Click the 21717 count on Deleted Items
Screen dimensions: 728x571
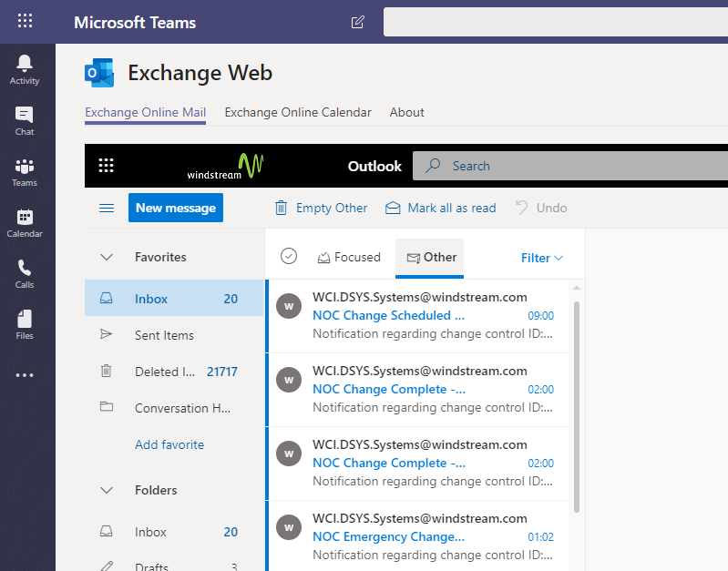[x=222, y=372]
